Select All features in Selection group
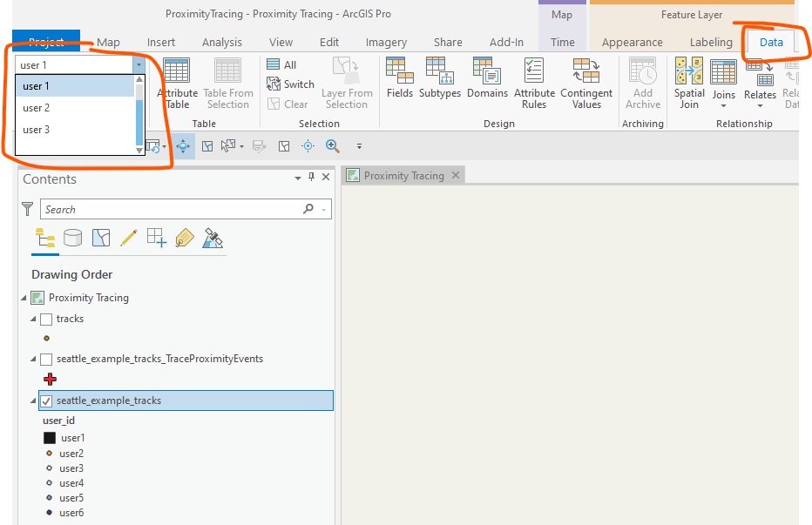 click(281, 64)
